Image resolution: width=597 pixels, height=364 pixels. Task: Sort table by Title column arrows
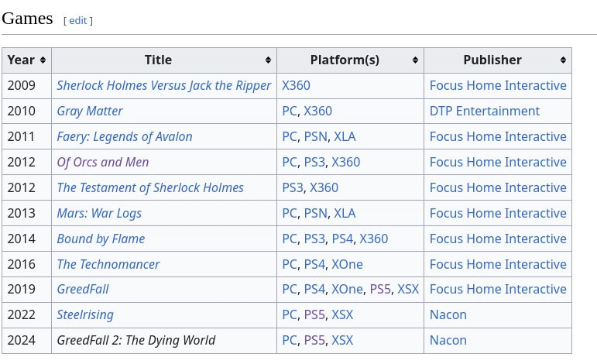268,60
